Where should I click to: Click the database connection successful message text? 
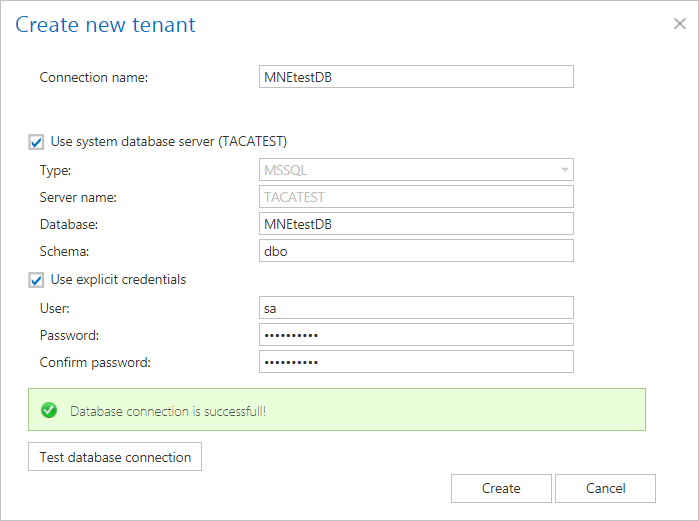pyautogui.click(x=167, y=411)
